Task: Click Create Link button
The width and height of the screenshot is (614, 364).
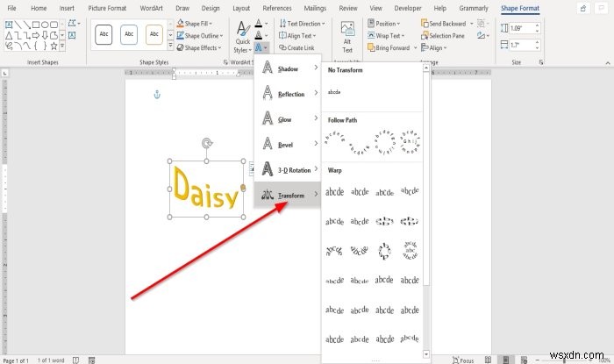Action: click(x=296, y=47)
